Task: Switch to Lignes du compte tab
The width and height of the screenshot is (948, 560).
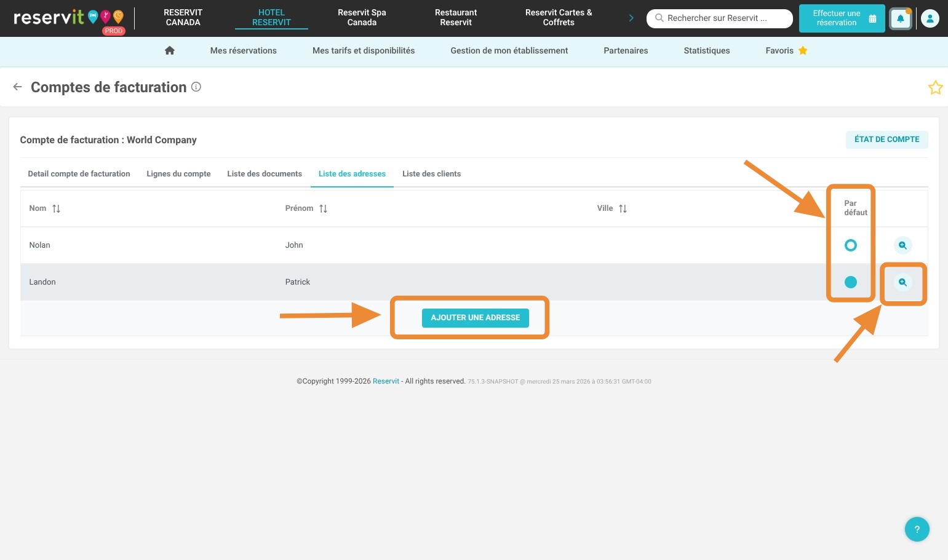Action: [x=178, y=174]
